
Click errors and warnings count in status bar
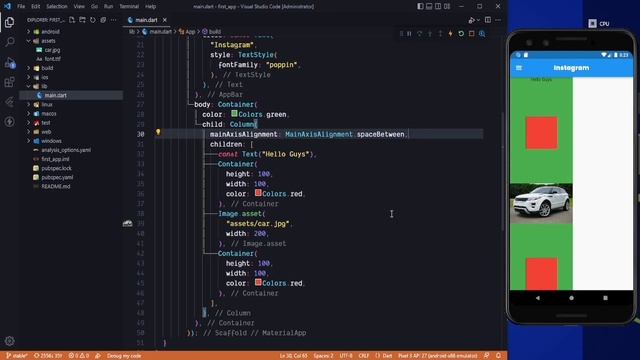coord(79,356)
